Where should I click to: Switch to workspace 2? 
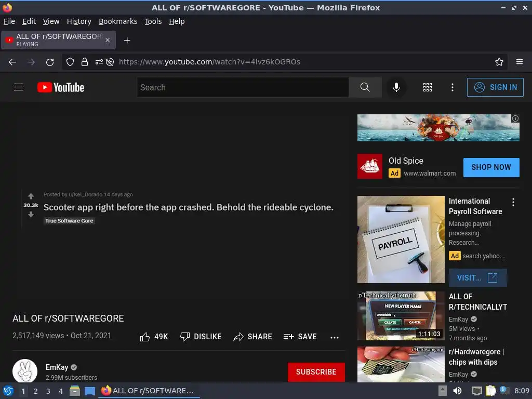36,391
